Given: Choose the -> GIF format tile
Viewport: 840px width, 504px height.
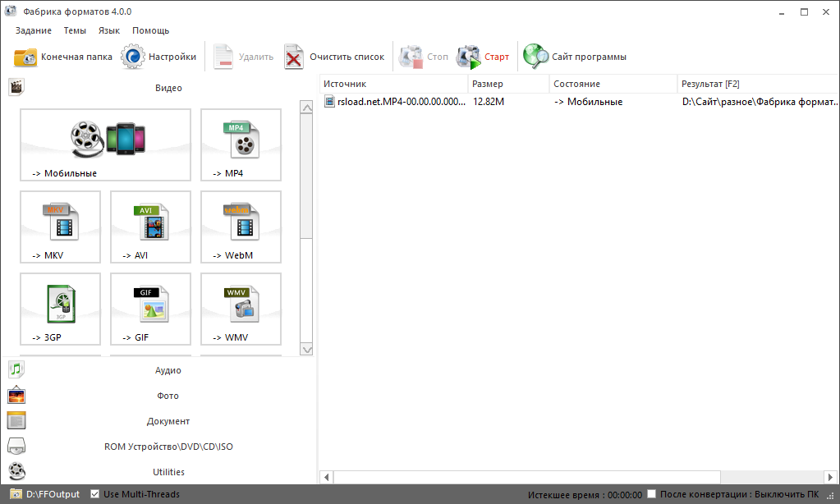Looking at the screenshot, I should pos(150,309).
